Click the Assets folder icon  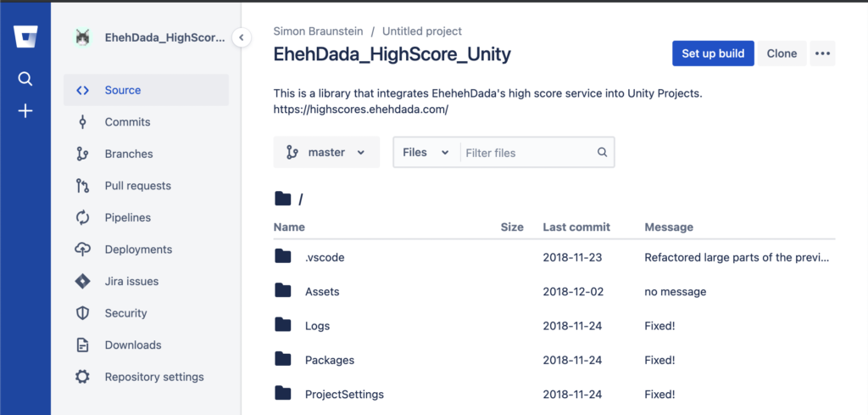coord(283,291)
